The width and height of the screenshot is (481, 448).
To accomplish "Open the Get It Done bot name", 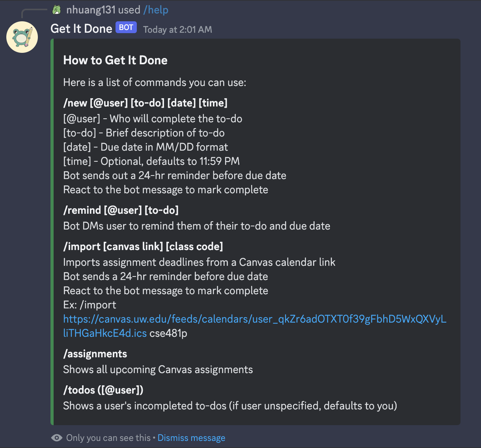I will tap(81, 29).
